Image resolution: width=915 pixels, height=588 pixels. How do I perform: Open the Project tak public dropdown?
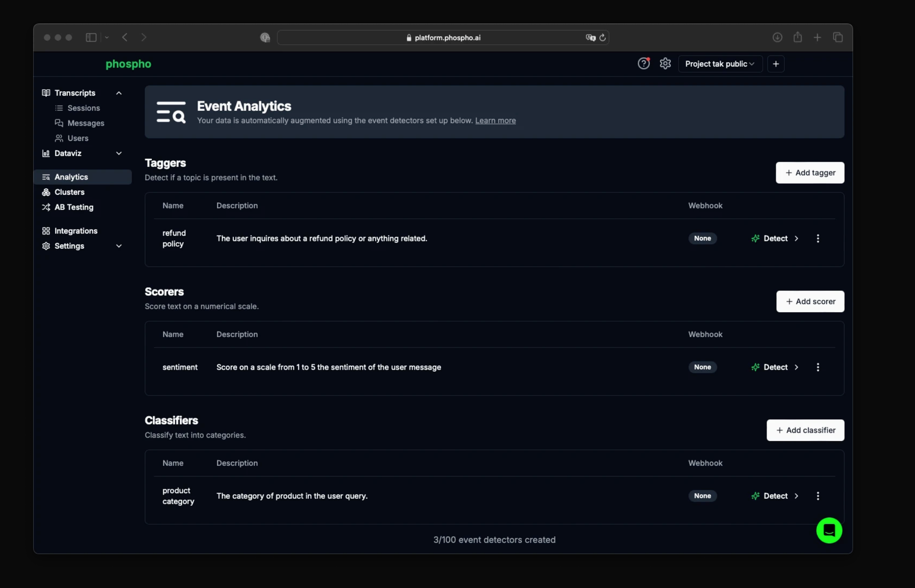(719, 64)
